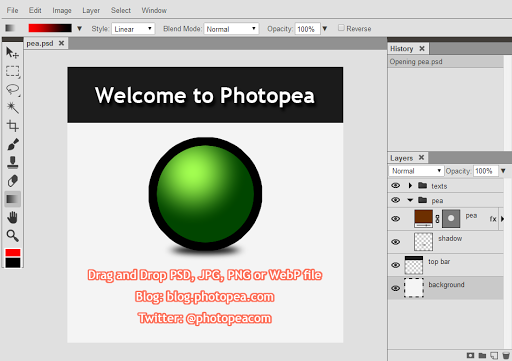The height and width of the screenshot is (361, 512).
Task: Select the Eraser tool
Action: pyautogui.click(x=13, y=181)
